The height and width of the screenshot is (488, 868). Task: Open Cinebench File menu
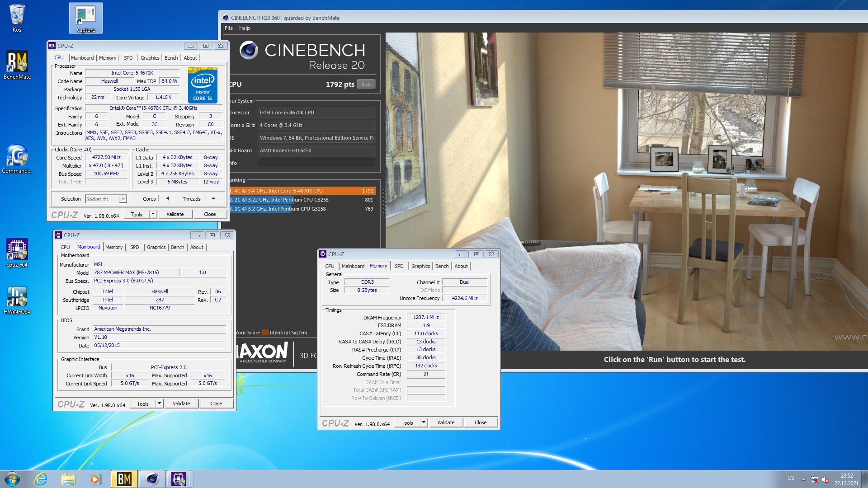[229, 28]
